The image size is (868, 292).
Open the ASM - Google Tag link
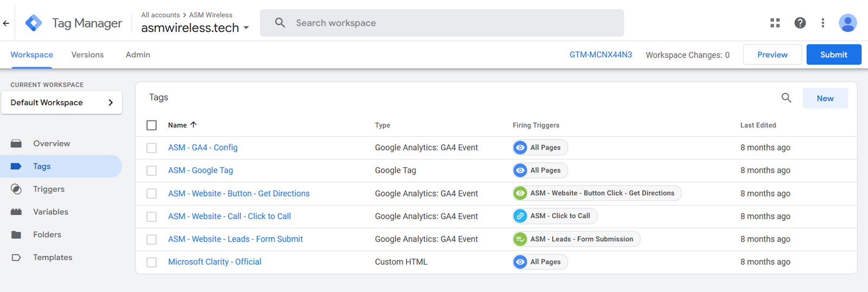click(200, 170)
